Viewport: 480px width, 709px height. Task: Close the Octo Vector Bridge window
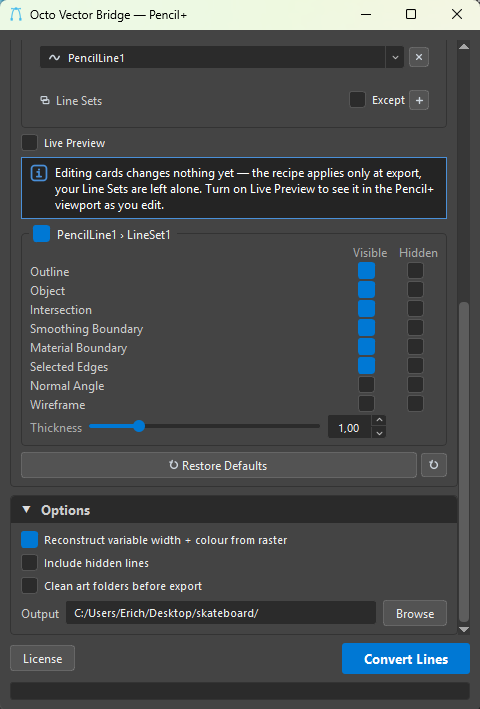point(457,14)
